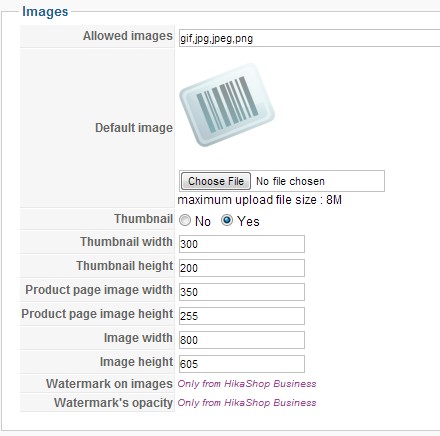440x436 pixels.
Task: Click the Allowed images text field
Action: tap(309, 38)
